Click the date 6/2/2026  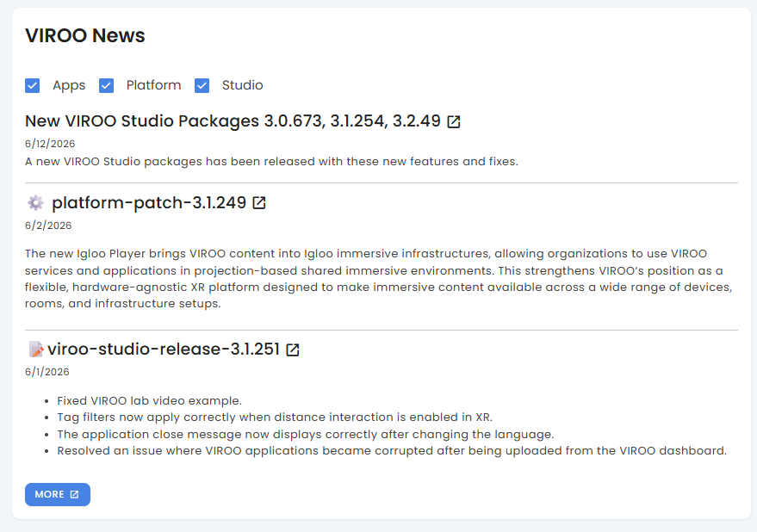click(x=48, y=226)
